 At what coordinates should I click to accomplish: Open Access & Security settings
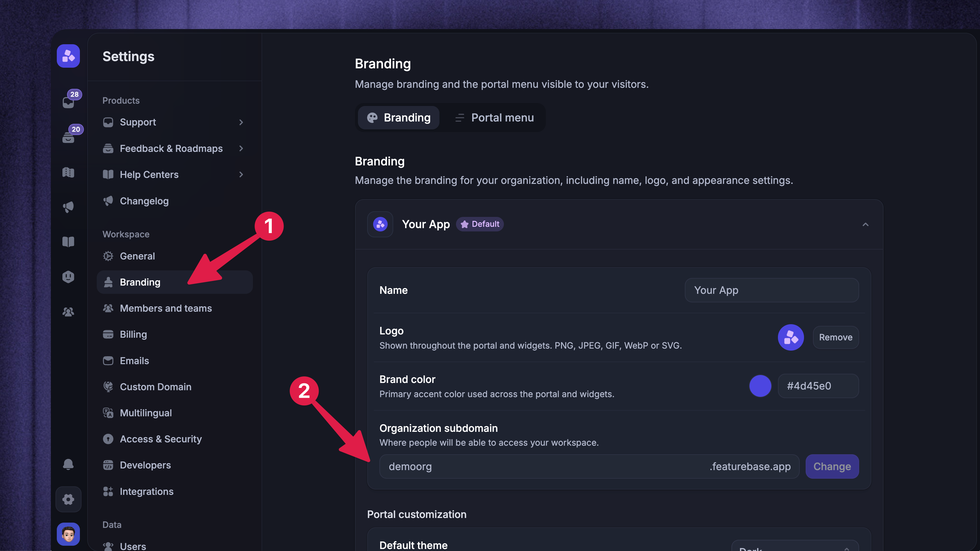[175, 439]
